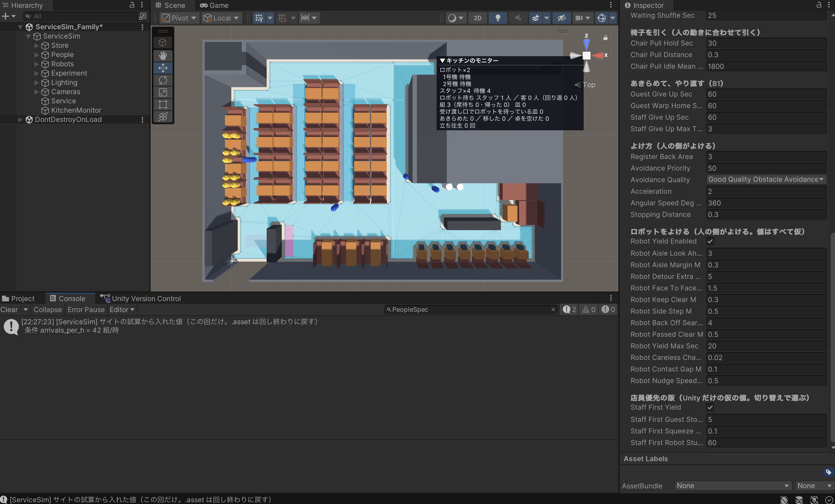Open the Unity Version Control tab
Screen dimensions: 835x504
coord(140,298)
